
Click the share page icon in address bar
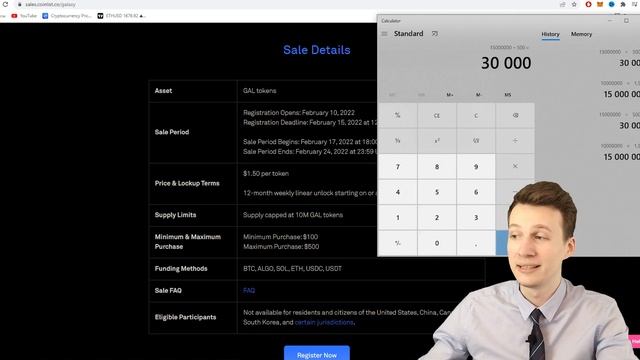tap(562, 4)
